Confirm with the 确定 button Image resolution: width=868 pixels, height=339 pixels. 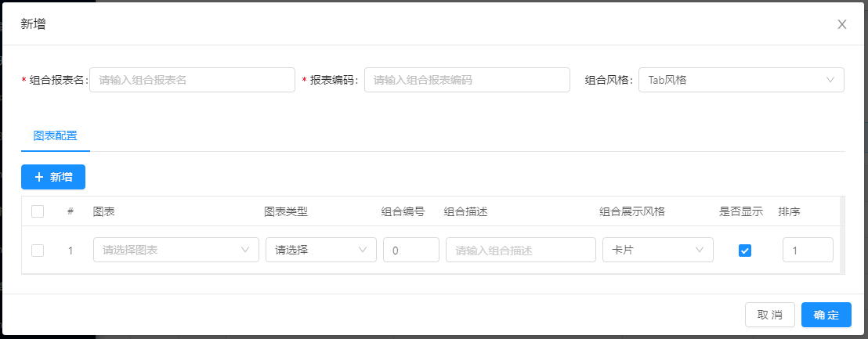826,315
